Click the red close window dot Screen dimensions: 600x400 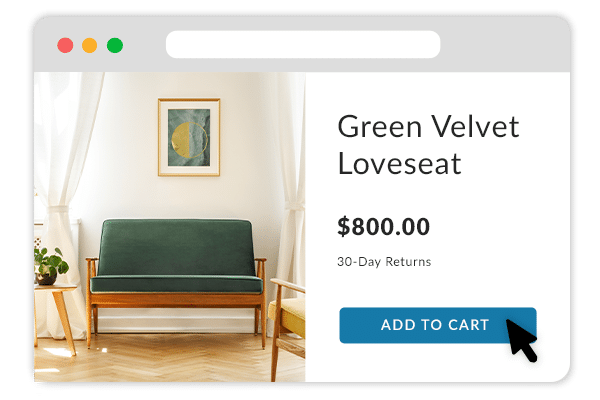pyautogui.click(x=65, y=45)
